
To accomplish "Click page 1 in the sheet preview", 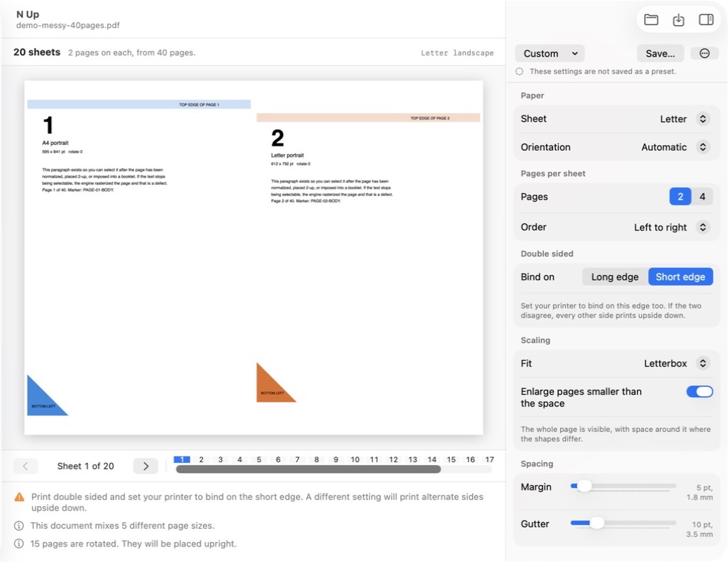I will [139, 257].
